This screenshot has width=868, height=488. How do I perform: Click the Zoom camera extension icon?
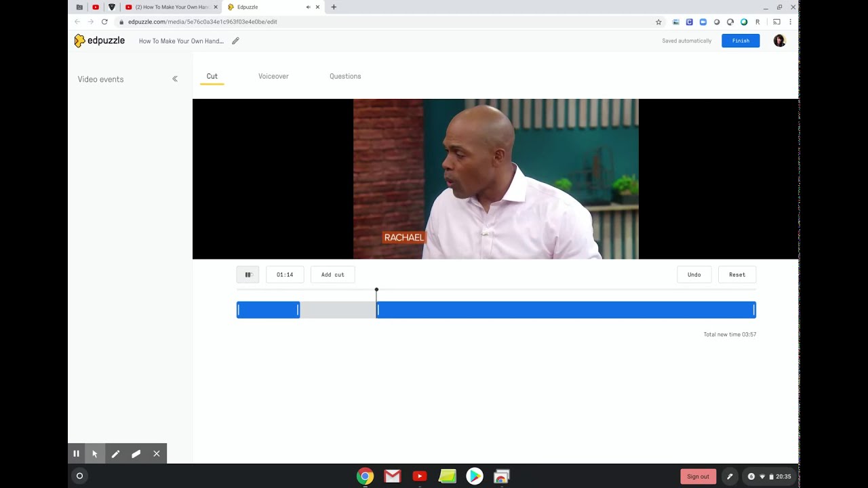pyautogui.click(x=703, y=22)
